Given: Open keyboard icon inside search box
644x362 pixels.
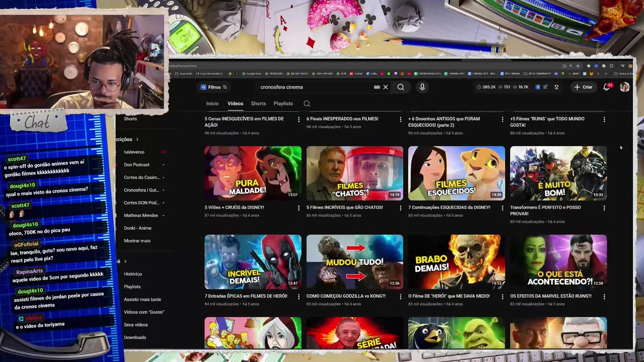Looking at the screenshot, I should click(377, 87).
